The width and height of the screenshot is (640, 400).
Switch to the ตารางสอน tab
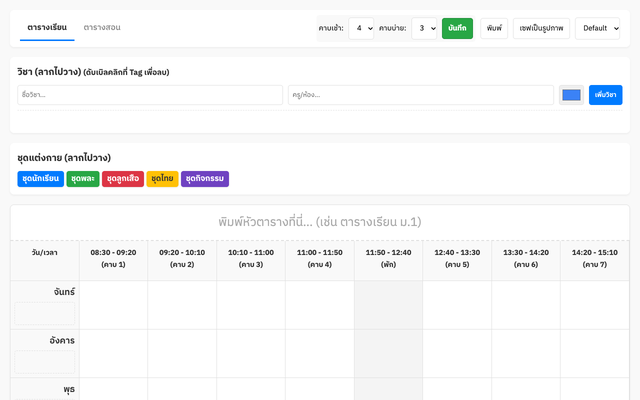(102, 27)
